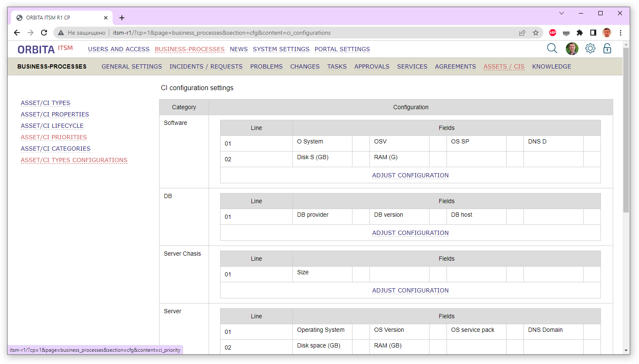Click the padlock logout icon
639x364 pixels.
(x=607, y=49)
